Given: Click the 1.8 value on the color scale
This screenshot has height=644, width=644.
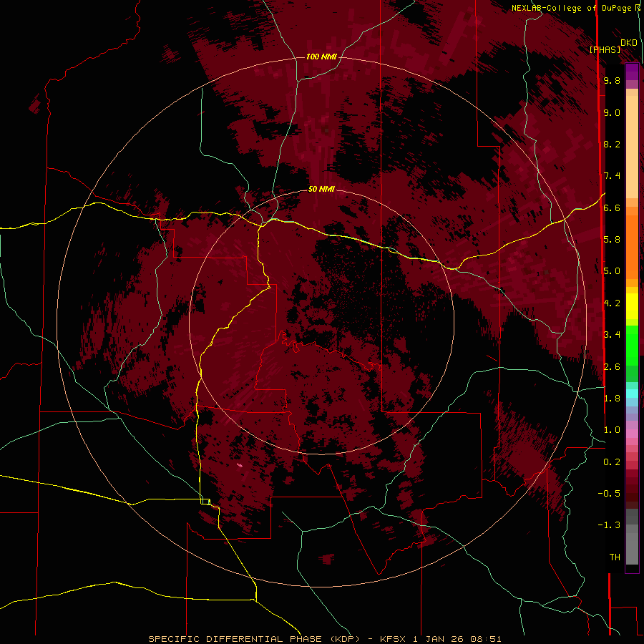Looking at the screenshot, I should (x=612, y=398).
